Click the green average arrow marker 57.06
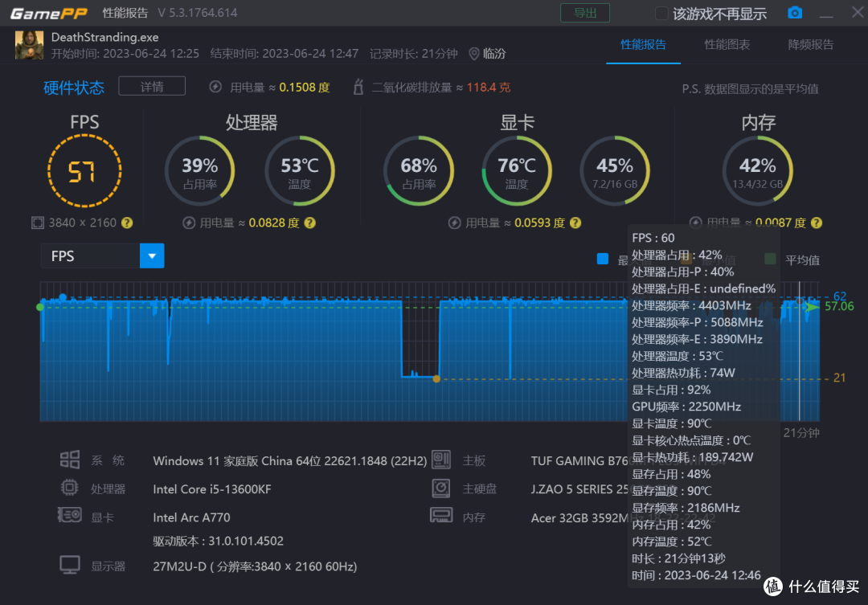The height and width of the screenshot is (605, 868). tap(812, 306)
